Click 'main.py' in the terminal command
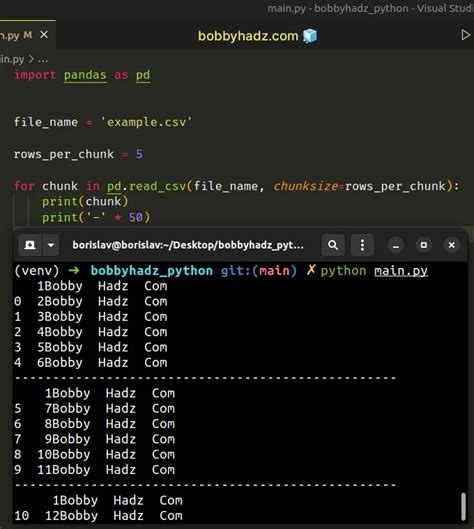The height and width of the screenshot is (529, 474). pos(401,271)
